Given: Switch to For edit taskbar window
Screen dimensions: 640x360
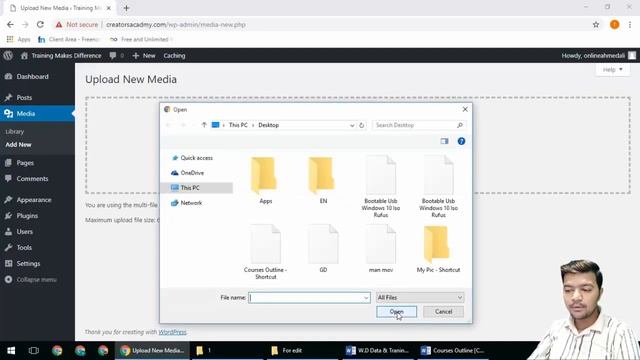Looking at the screenshot, I should (x=302, y=350).
